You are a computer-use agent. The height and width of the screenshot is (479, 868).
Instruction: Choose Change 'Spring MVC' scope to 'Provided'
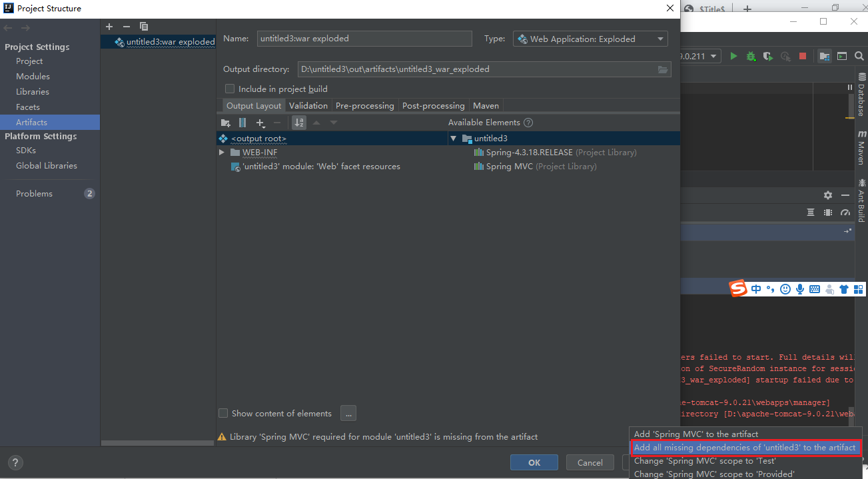pyautogui.click(x=745, y=474)
